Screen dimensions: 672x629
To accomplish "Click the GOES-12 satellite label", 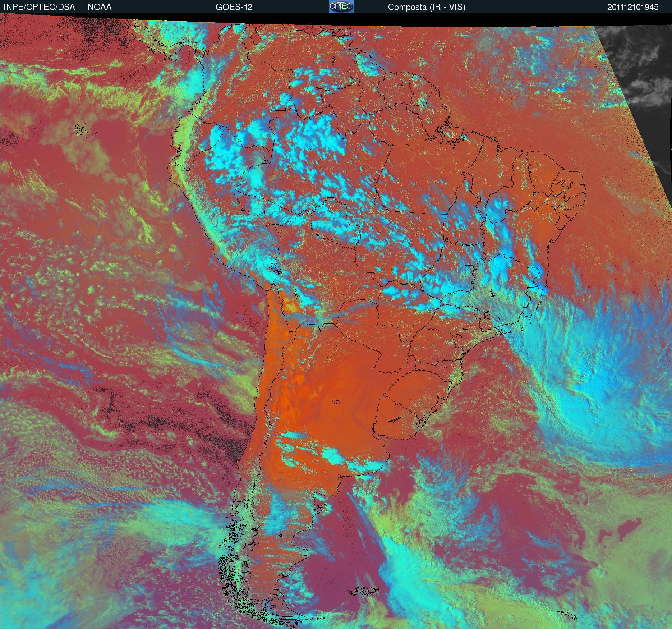I will click(x=234, y=7).
